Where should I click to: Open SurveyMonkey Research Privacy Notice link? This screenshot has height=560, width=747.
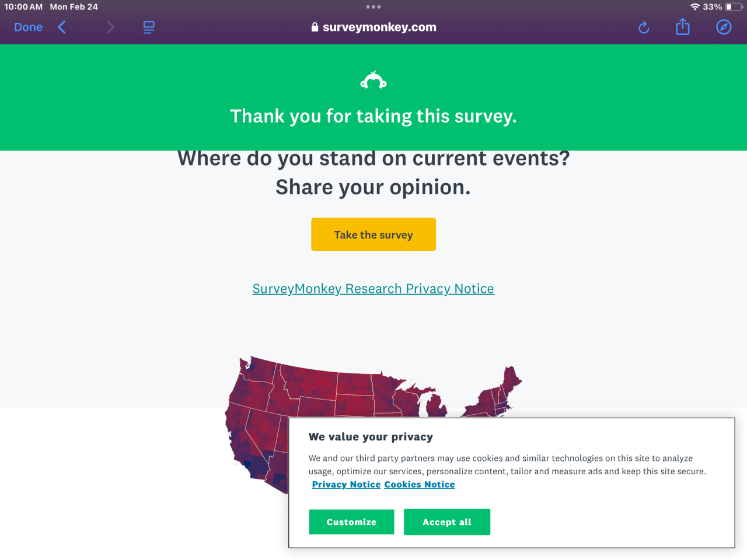coord(373,289)
